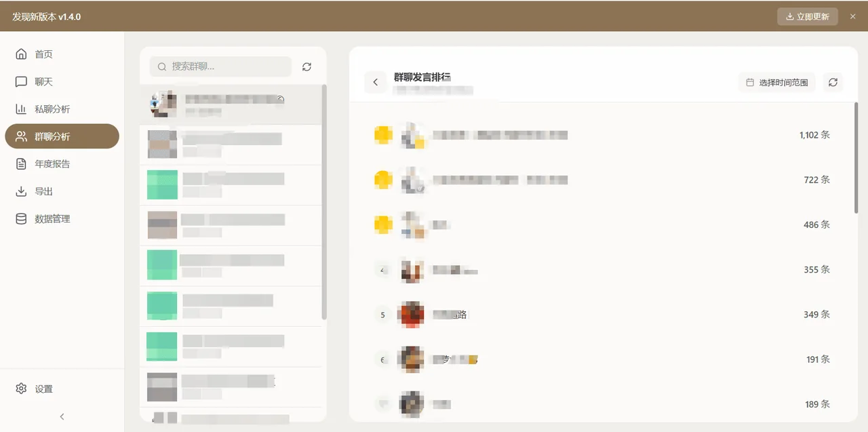
Task: Click the 搜索群聊 search field
Action: click(220, 66)
